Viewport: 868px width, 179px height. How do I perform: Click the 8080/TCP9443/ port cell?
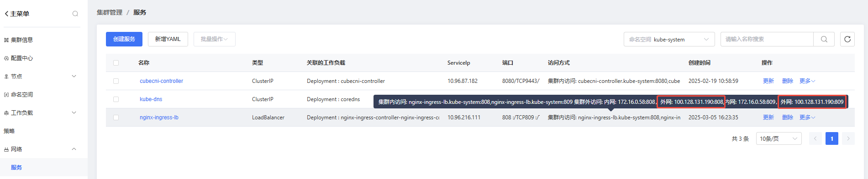[521, 81]
